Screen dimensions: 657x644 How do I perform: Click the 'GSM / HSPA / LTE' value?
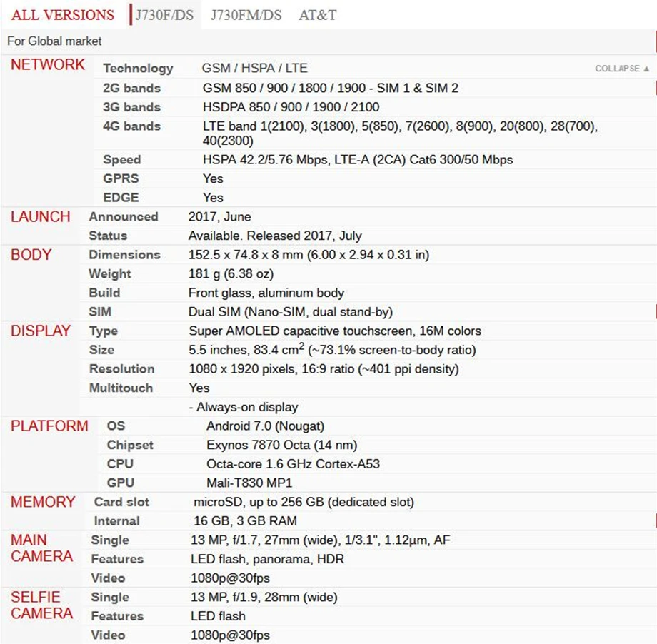click(x=255, y=69)
